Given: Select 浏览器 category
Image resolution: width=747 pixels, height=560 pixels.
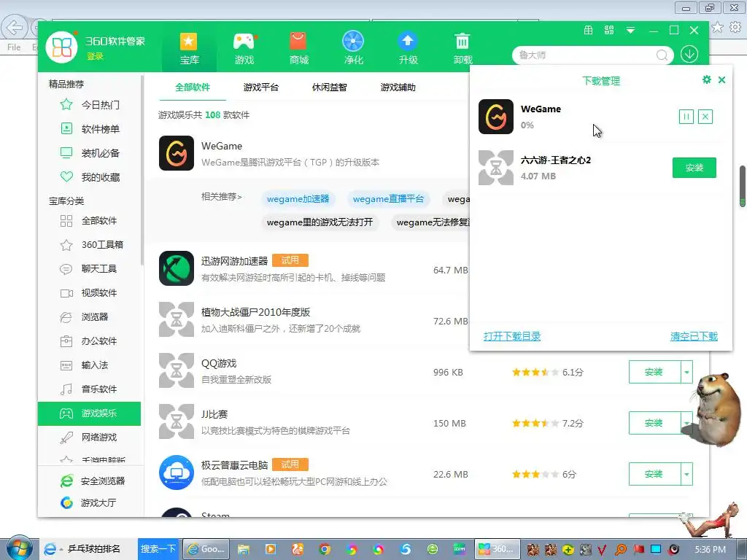Looking at the screenshot, I should (90, 316).
